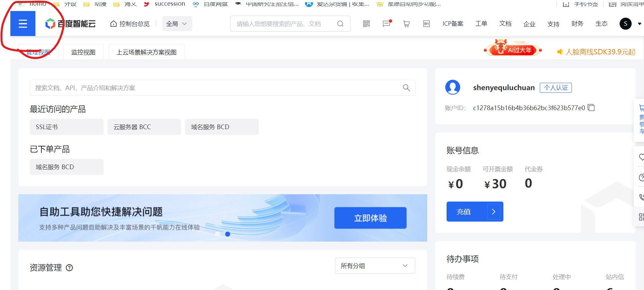The image size is (644, 290).
Task: Click the arrow on the 充值 button
Action: [x=494, y=212]
